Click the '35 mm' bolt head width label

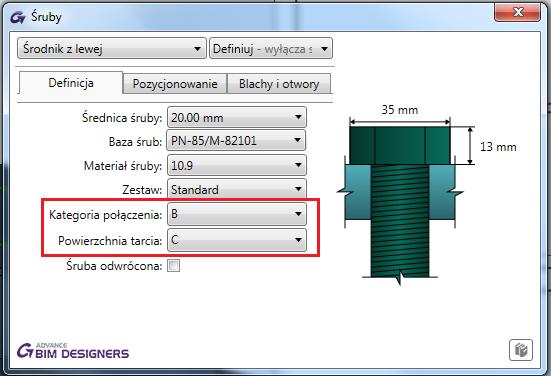pyautogui.click(x=400, y=110)
